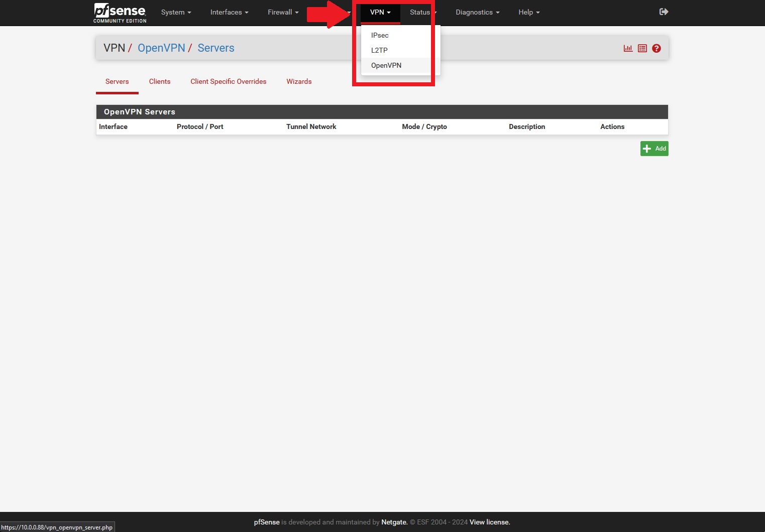Click pfSense footer link
The height and width of the screenshot is (532, 765).
(267, 522)
